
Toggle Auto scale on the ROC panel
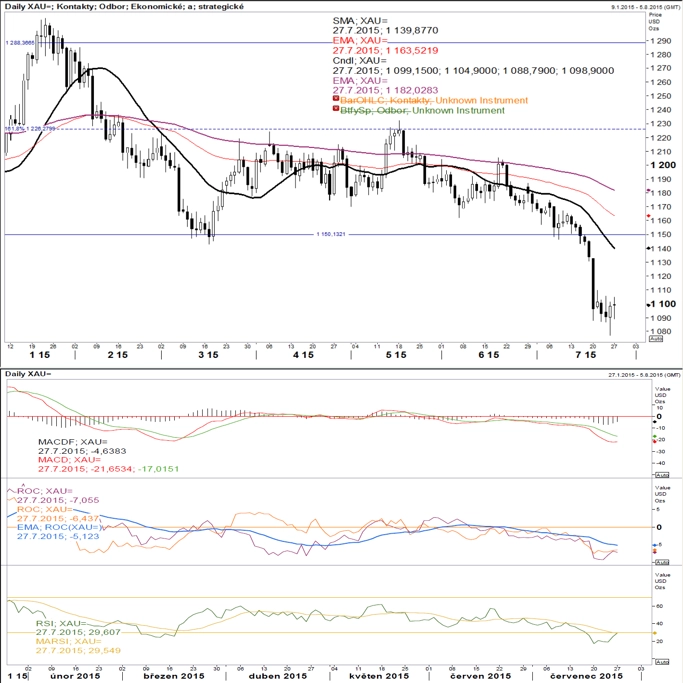click(x=662, y=562)
